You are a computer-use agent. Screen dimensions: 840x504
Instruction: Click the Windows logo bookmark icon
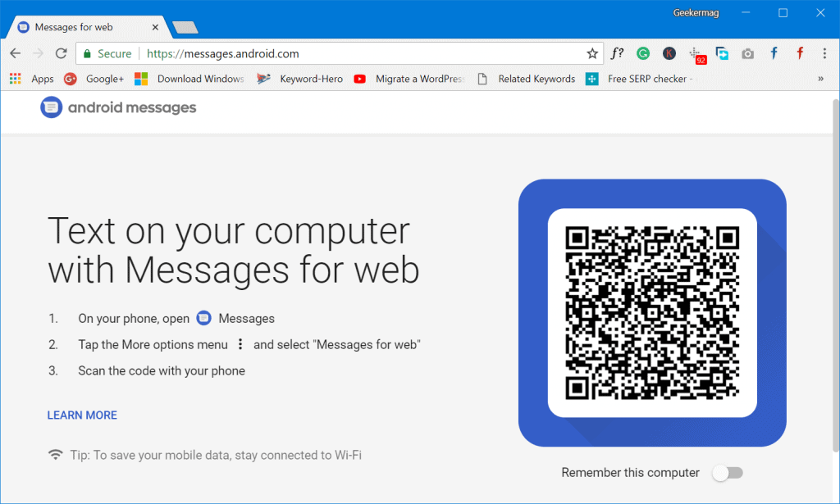coord(141,79)
